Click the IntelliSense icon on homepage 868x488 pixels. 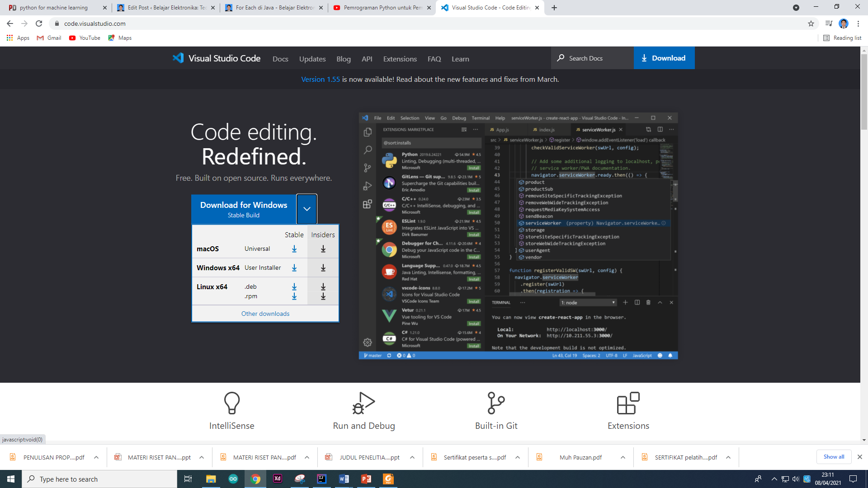231,403
